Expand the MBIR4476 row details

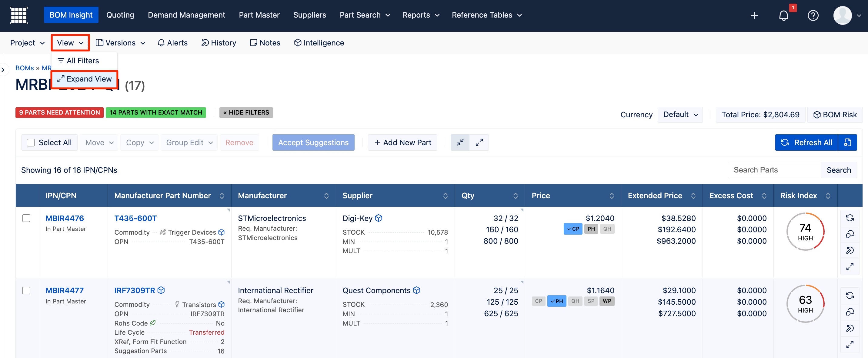tap(850, 266)
